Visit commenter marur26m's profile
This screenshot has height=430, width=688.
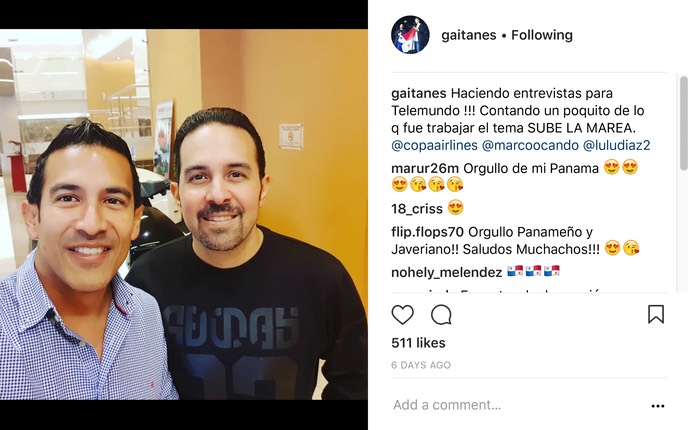click(425, 168)
